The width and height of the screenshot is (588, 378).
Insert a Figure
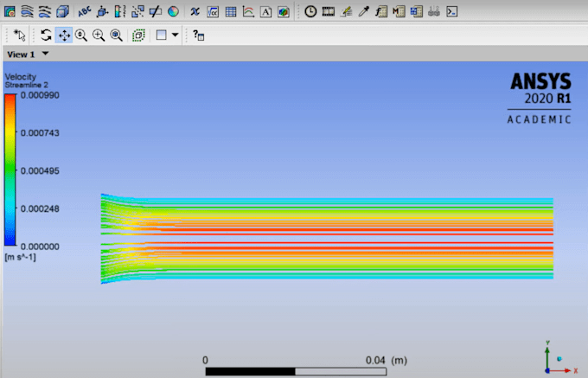(284, 11)
